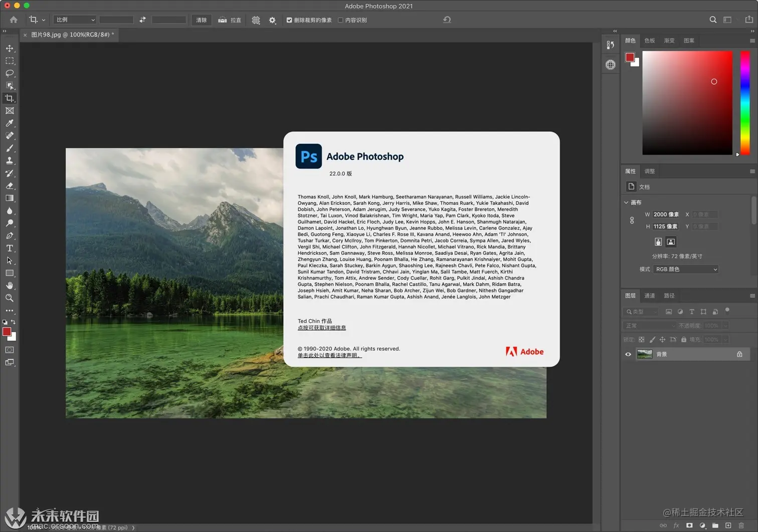Select the Zoom tool in toolbar
Viewport: 758px width, 532px height.
point(10,298)
